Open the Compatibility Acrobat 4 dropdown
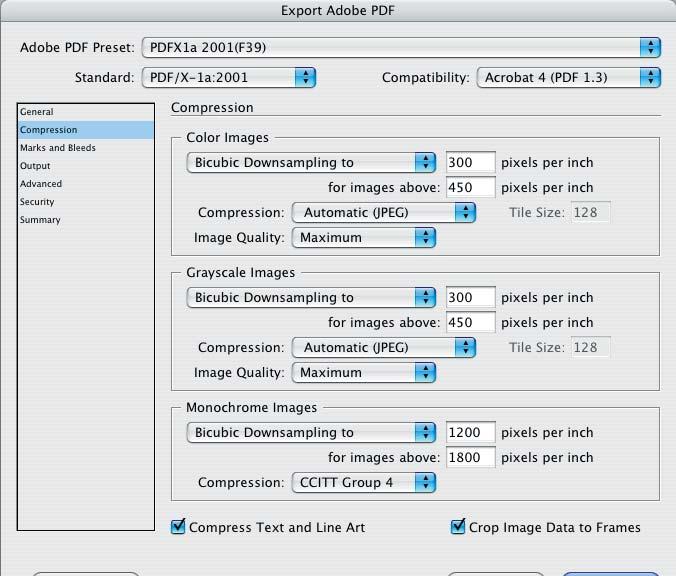The image size is (676, 576). [x=569, y=78]
